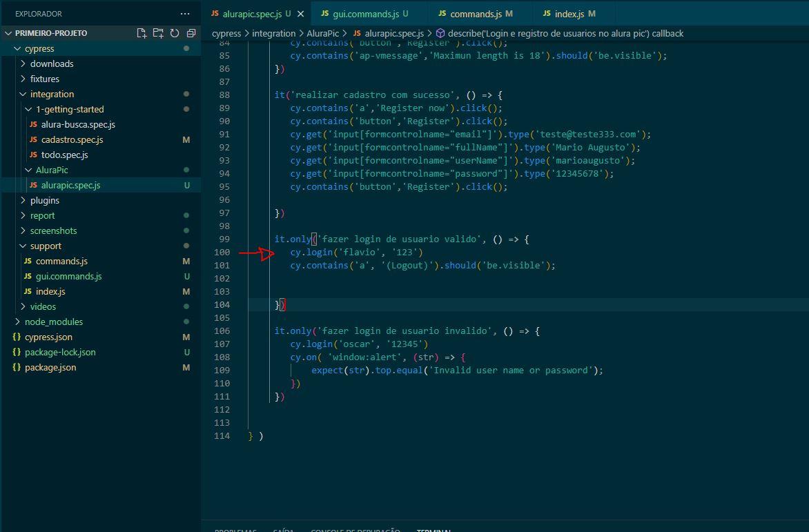Expand the node_modules folder
Screen dimensions: 809x532
pyautogui.click(x=53, y=322)
